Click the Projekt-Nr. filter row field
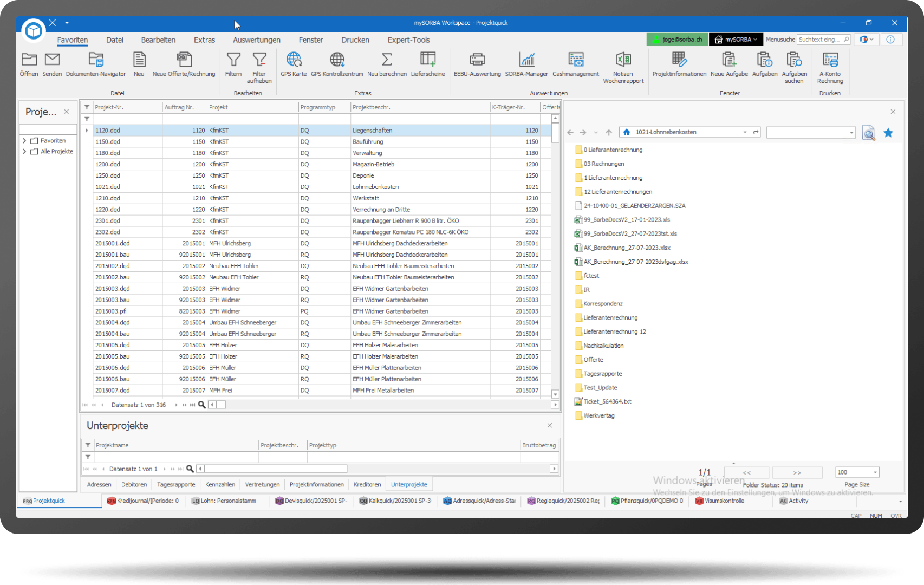 (x=128, y=119)
